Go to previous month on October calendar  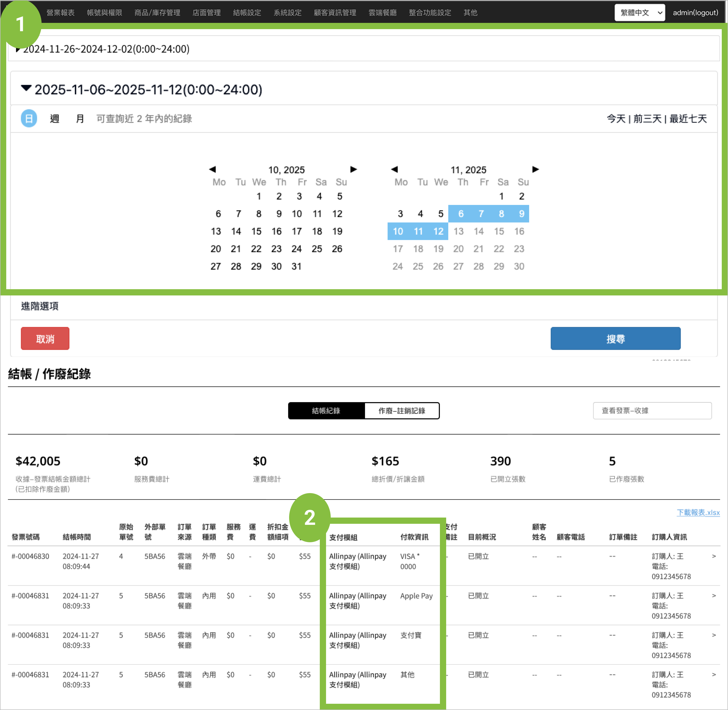pos(212,169)
